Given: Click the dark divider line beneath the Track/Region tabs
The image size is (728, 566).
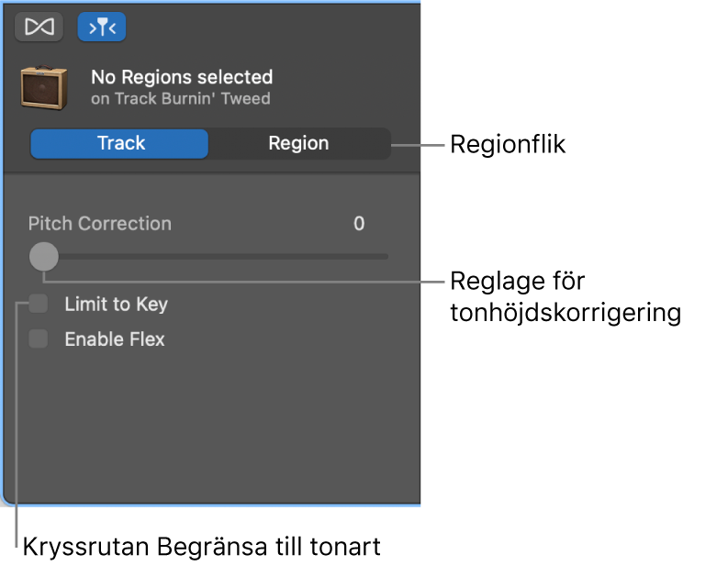Looking at the screenshot, I should point(211,173).
